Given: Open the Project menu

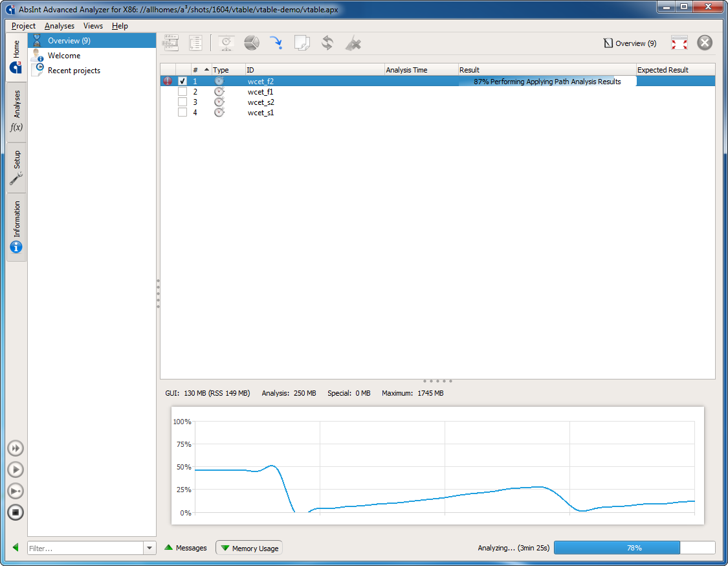Looking at the screenshot, I should pos(23,26).
